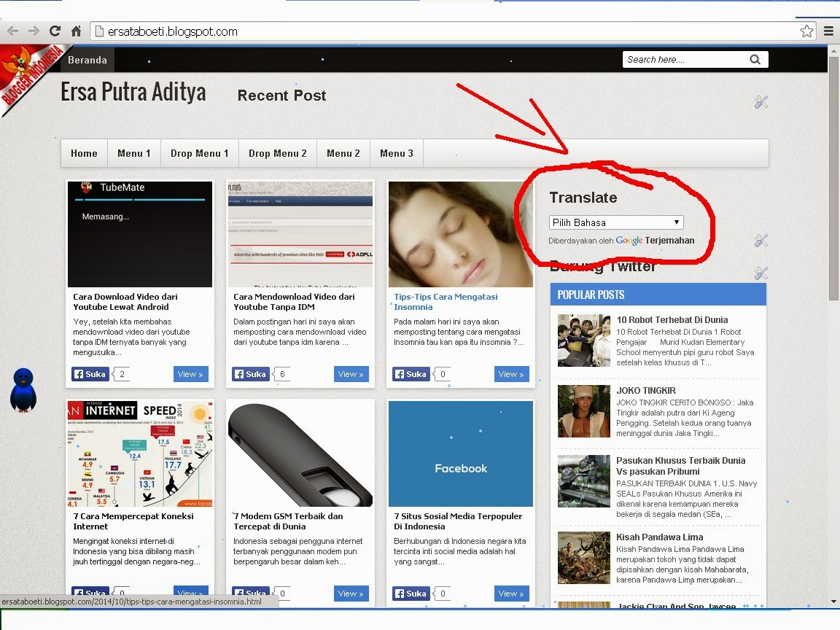The height and width of the screenshot is (630, 840).
Task: Click the 'Recent Post' heading
Action: pos(281,96)
